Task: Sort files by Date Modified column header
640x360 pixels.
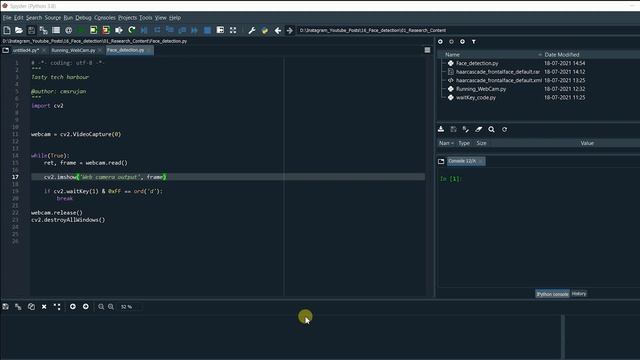Action: point(562,54)
